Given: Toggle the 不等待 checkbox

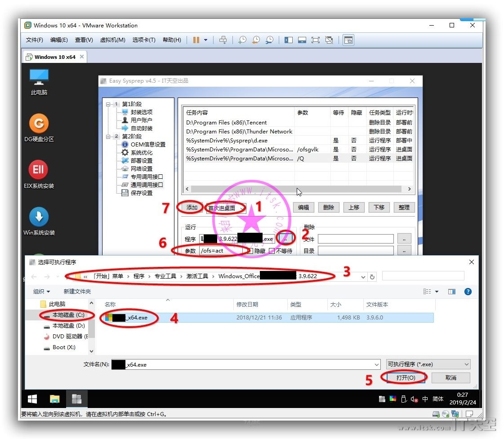Looking at the screenshot, I should click(x=272, y=251).
